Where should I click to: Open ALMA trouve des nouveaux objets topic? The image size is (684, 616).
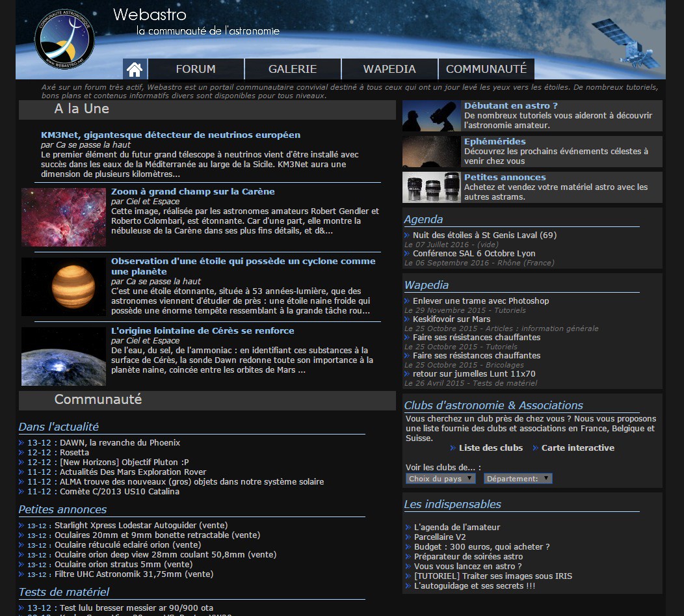pos(192,481)
